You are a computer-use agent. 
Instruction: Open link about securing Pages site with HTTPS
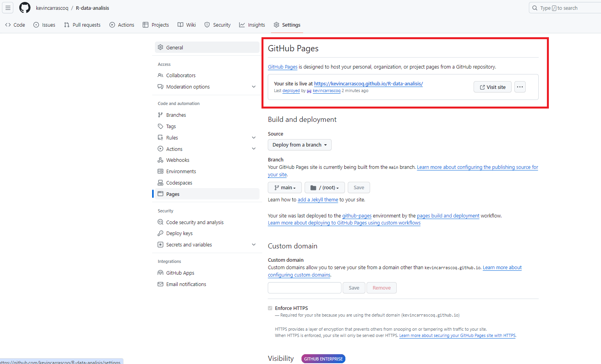point(457,335)
